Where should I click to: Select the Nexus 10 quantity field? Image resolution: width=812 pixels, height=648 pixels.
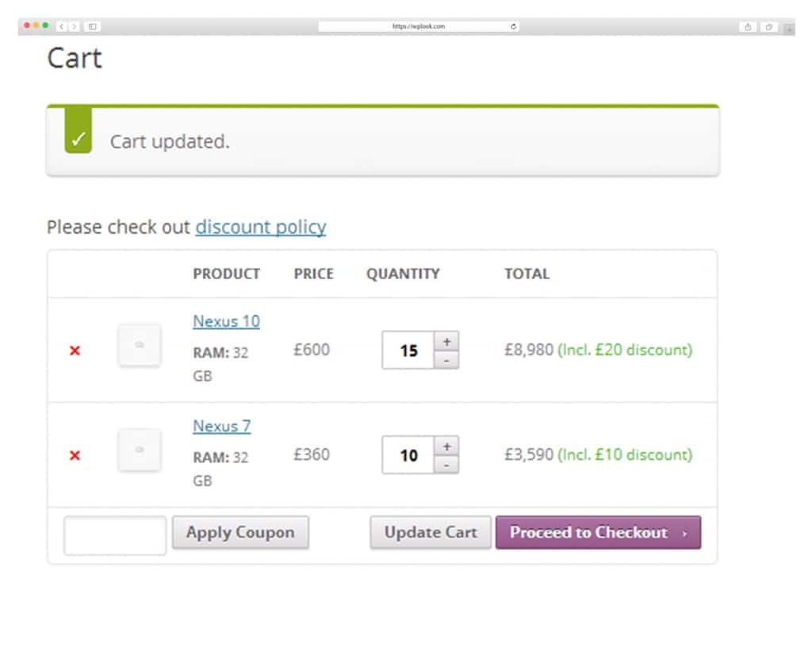pyautogui.click(x=408, y=350)
